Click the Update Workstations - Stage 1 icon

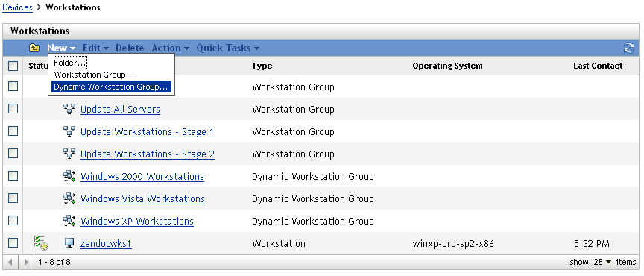point(69,131)
